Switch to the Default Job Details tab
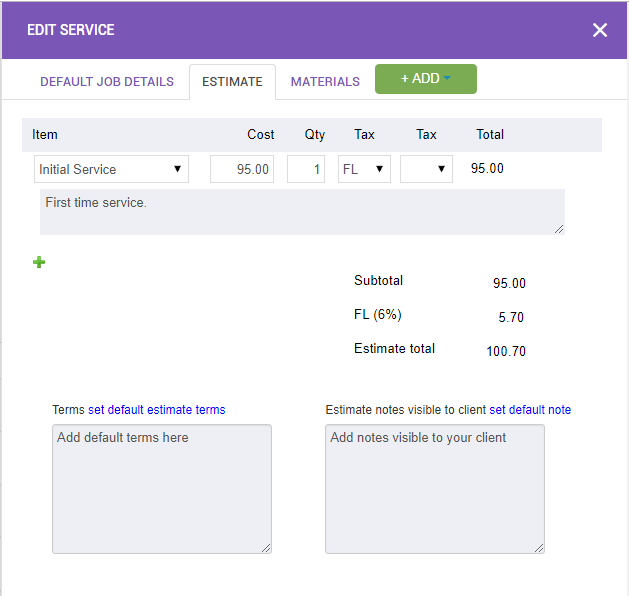 107,82
